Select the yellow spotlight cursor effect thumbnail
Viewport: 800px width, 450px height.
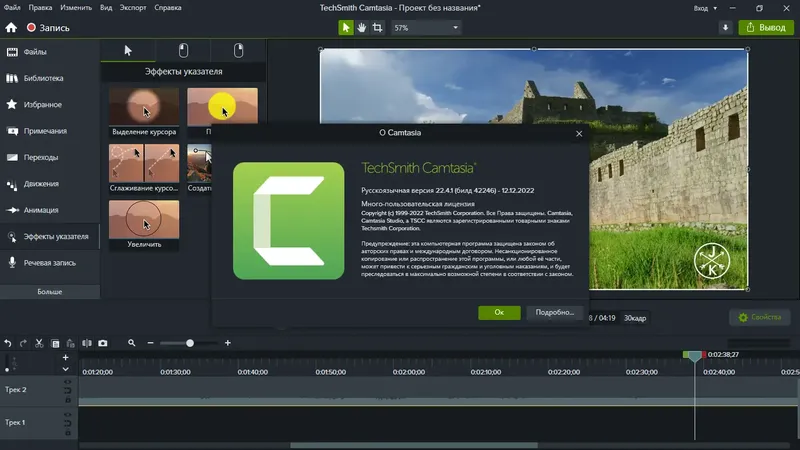[222, 106]
